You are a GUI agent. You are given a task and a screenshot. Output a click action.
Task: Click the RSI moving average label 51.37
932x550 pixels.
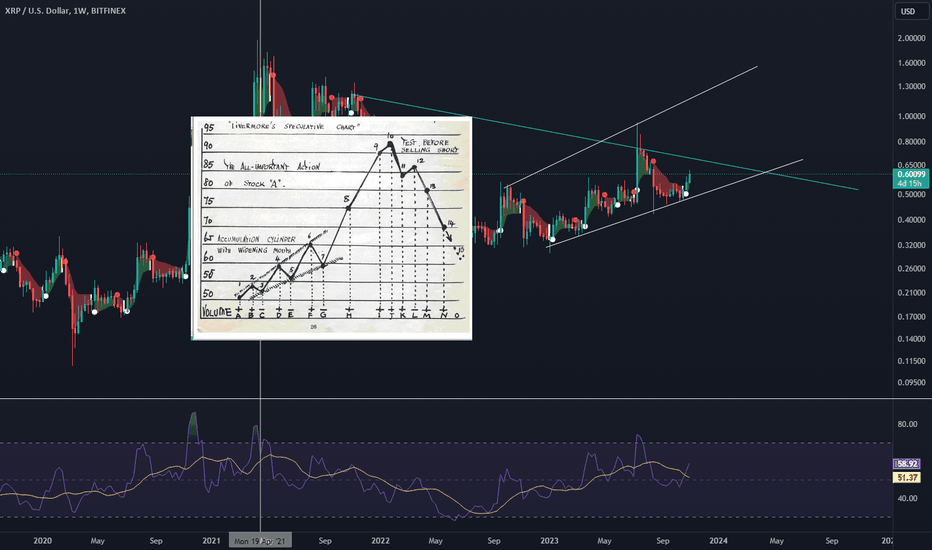907,477
